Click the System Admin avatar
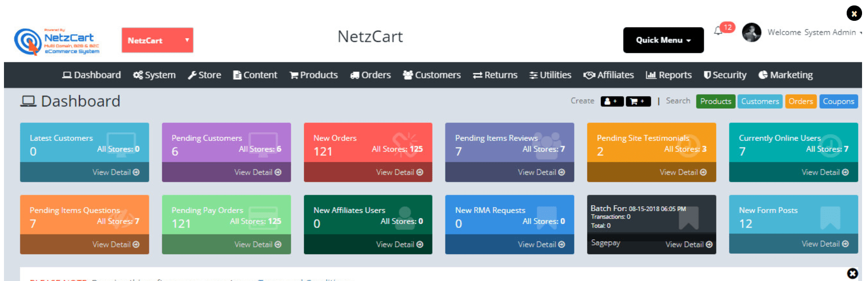 751,33
